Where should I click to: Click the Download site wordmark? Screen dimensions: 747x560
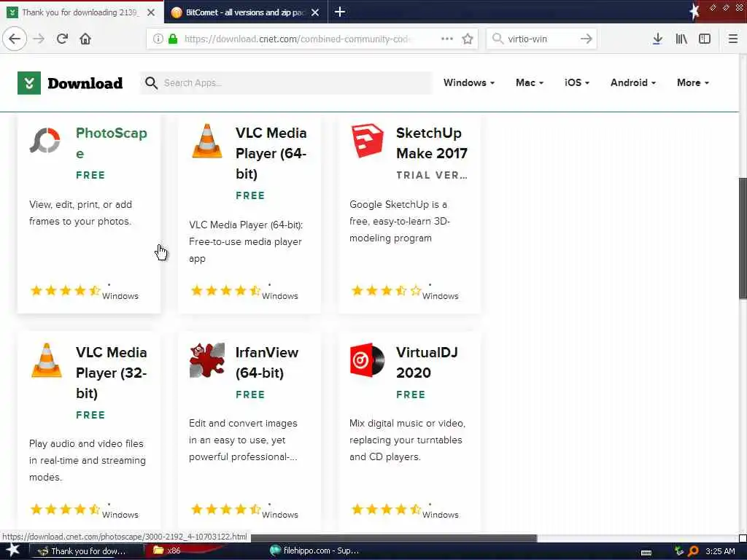(x=85, y=83)
